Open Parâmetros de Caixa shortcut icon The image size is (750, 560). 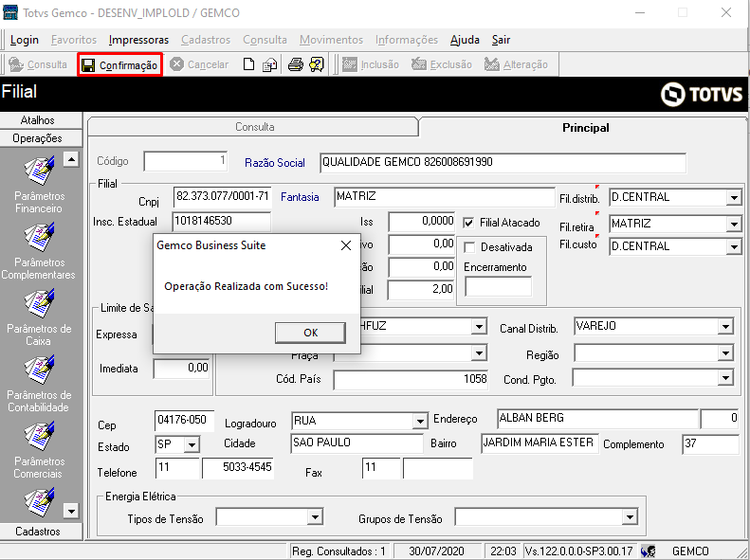pos(39,303)
